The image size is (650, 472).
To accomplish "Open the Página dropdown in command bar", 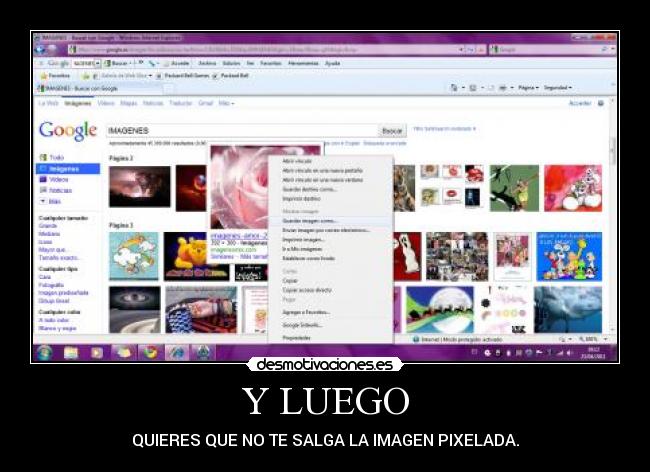I will 528,88.
